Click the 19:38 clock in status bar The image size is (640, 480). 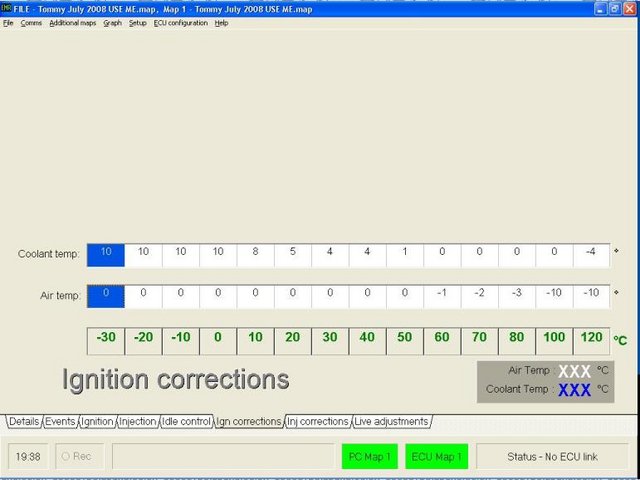click(28, 456)
